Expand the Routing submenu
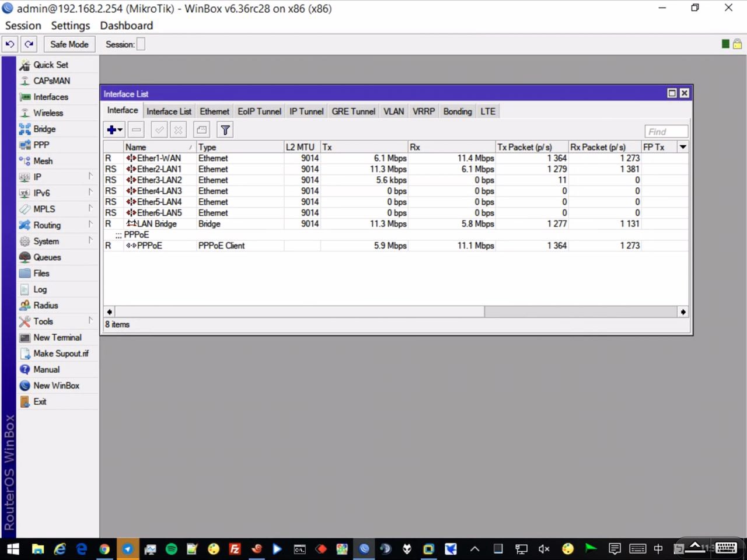Screen dimensions: 747x560 (x=47, y=225)
